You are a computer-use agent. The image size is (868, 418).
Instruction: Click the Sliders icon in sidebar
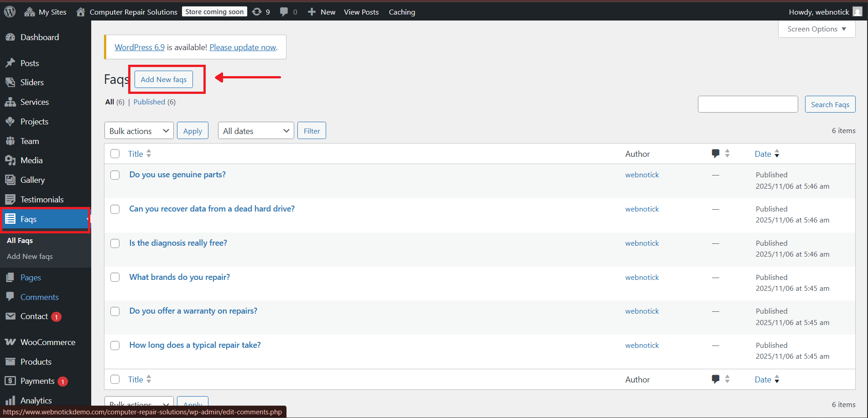point(10,83)
